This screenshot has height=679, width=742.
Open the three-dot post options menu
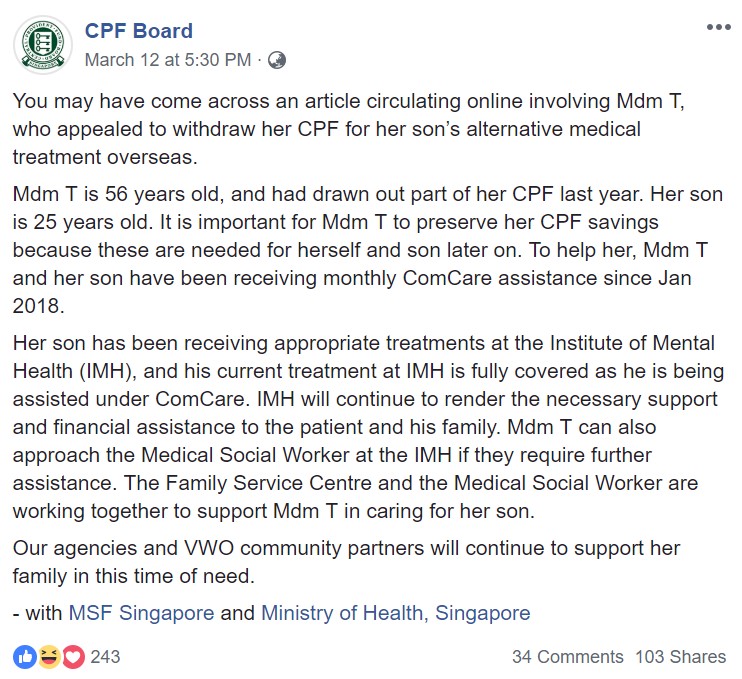pos(718,27)
